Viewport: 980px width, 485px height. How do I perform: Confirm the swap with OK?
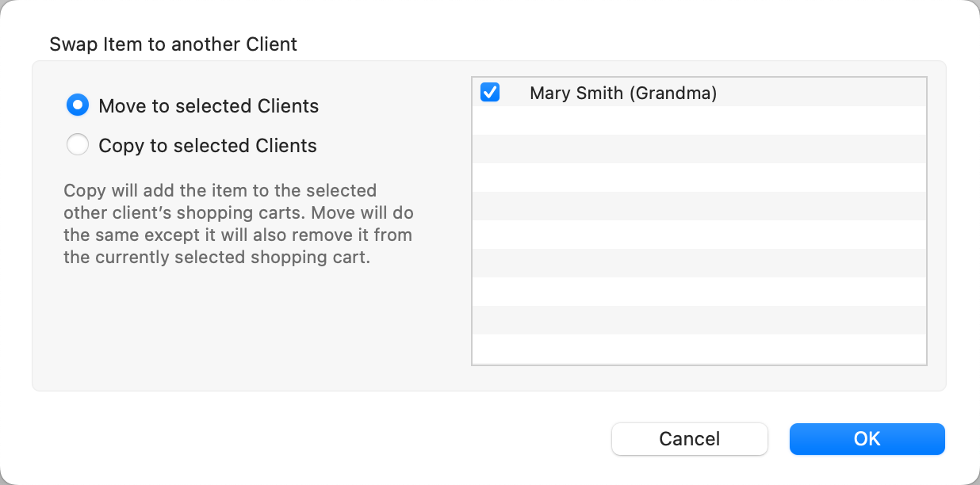pyautogui.click(x=867, y=439)
